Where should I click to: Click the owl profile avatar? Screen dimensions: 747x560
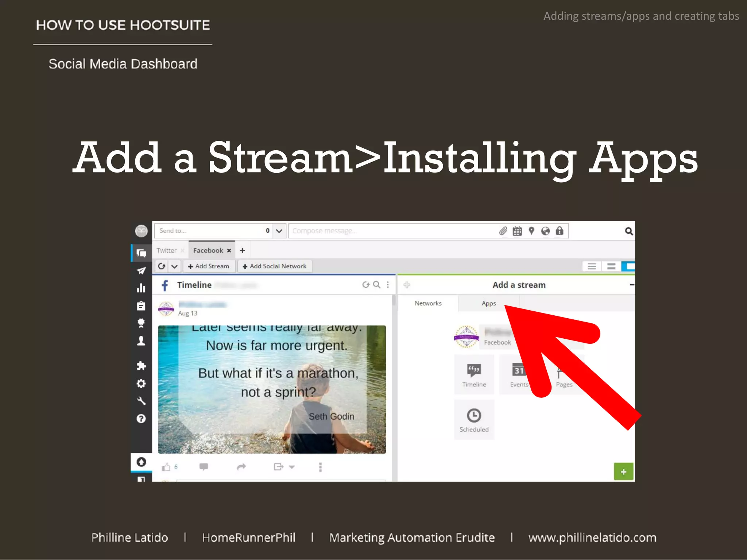[141, 231]
